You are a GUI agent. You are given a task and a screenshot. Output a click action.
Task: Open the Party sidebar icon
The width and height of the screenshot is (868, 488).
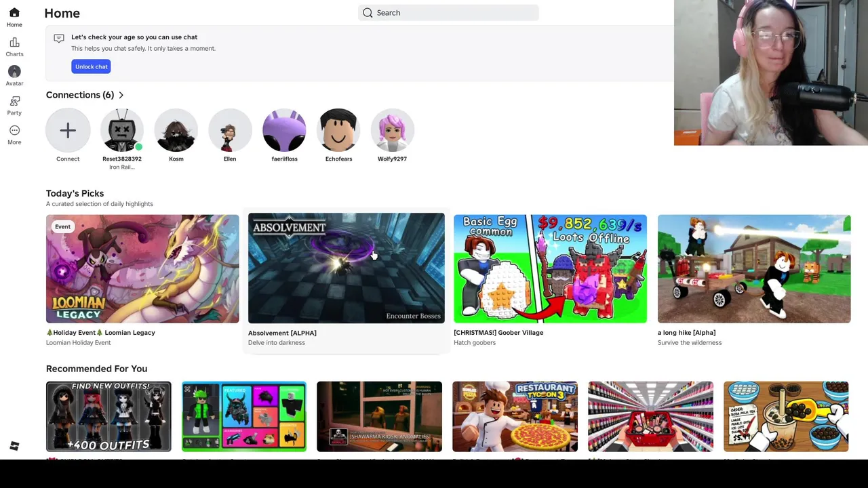[14, 101]
